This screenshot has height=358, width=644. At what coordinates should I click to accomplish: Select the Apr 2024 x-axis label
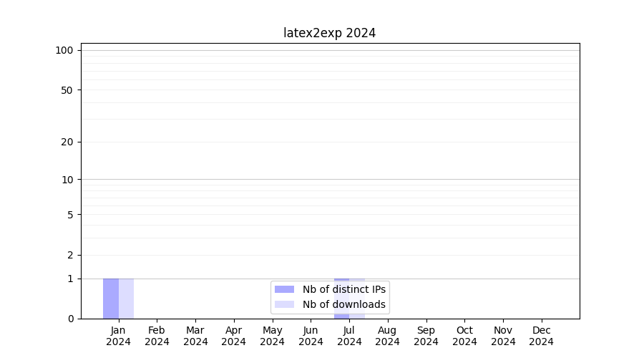pyautogui.click(x=234, y=336)
